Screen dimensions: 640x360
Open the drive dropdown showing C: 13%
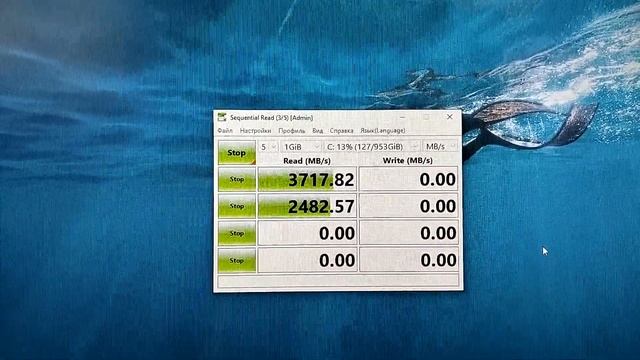pyautogui.click(x=372, y=147)
